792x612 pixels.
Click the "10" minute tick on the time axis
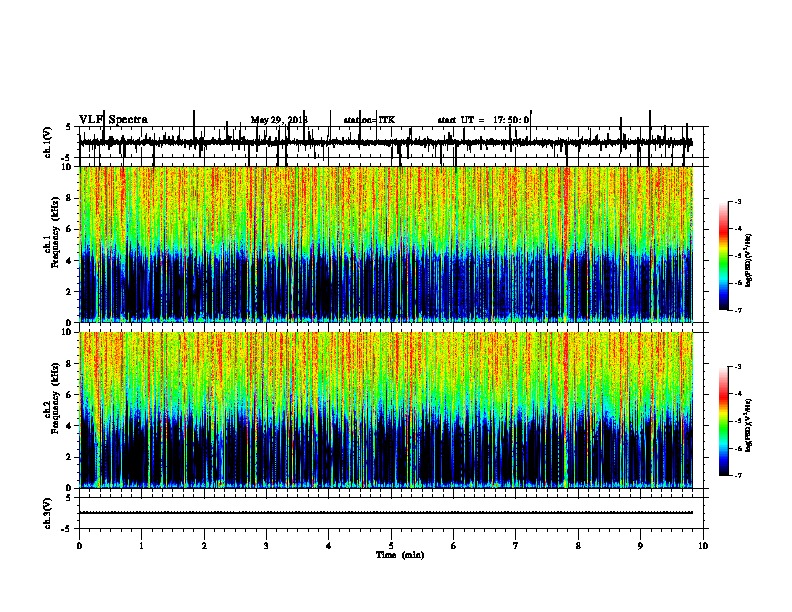[703, 546]
